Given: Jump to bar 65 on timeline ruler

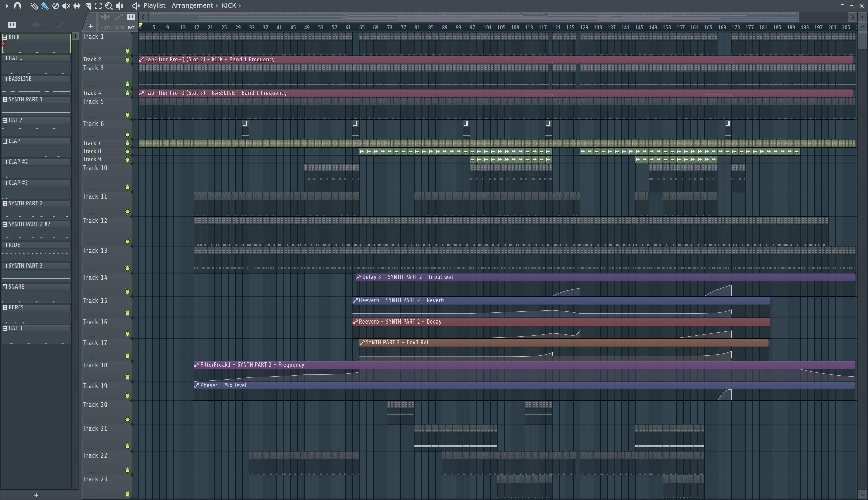Looking at the screenshot, I should point(362,27).
